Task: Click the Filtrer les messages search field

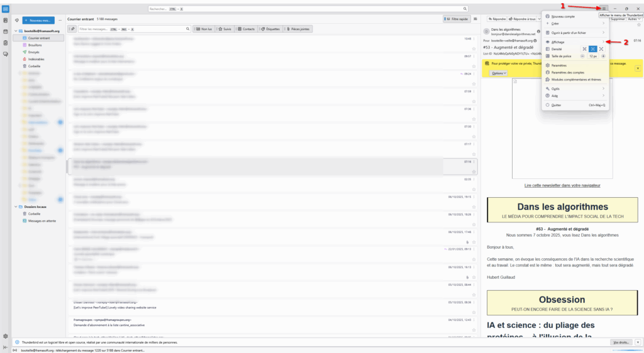Action: [x=133, y=29]
